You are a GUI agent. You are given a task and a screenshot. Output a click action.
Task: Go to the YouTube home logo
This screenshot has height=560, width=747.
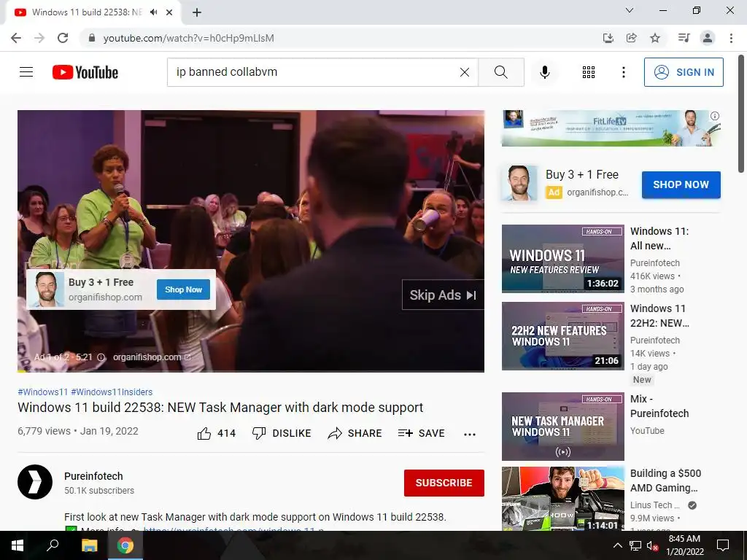point(85,72)
